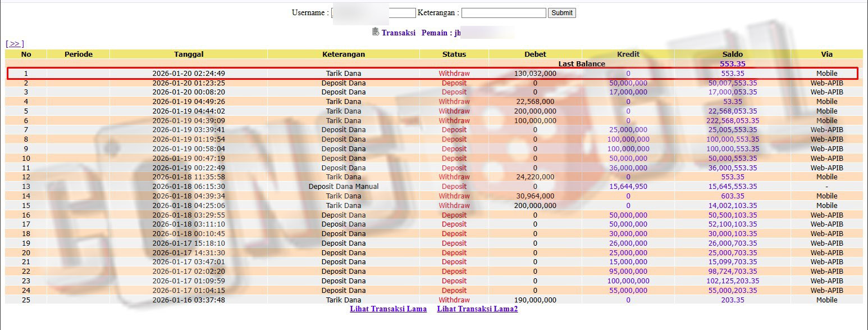Image resolution: width=868 pixels, height=330 pixels.
Task: Select the 222,568,053.35 saldo value
Action: click(x=733, y=121)
